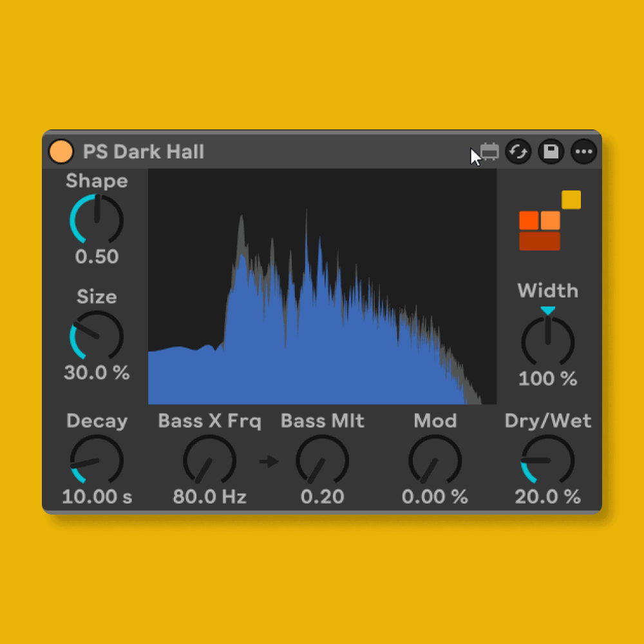Click the PS Dark Hall title label
This screenshot has width=644, height=644.
[x=143, y=152]
